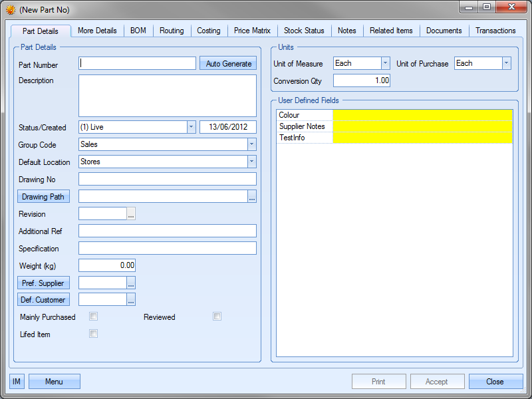Switch to the BOM tab
Screen dimensions: 532x399
coord(138,31)
